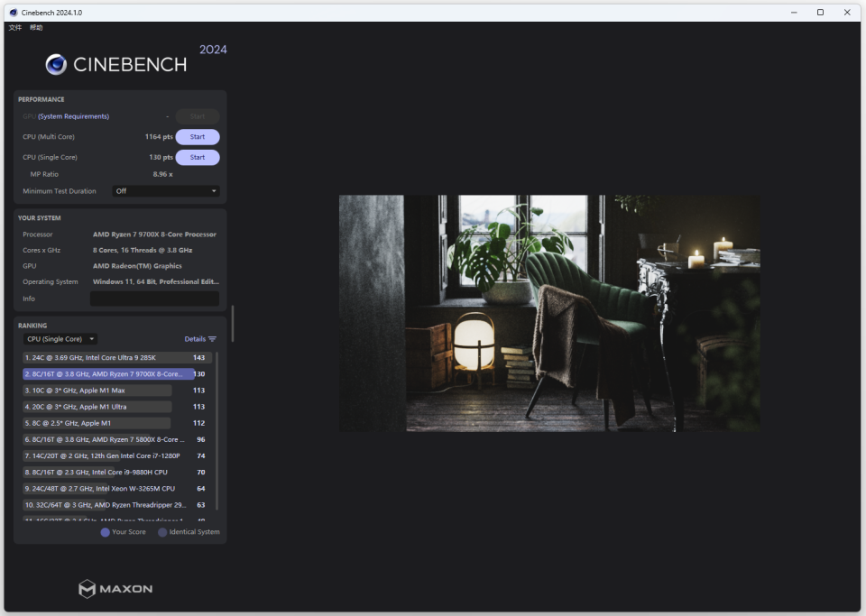Click the Maxon logo icon
This screenshot has height=616, width=866.
(x=87, y=589)
